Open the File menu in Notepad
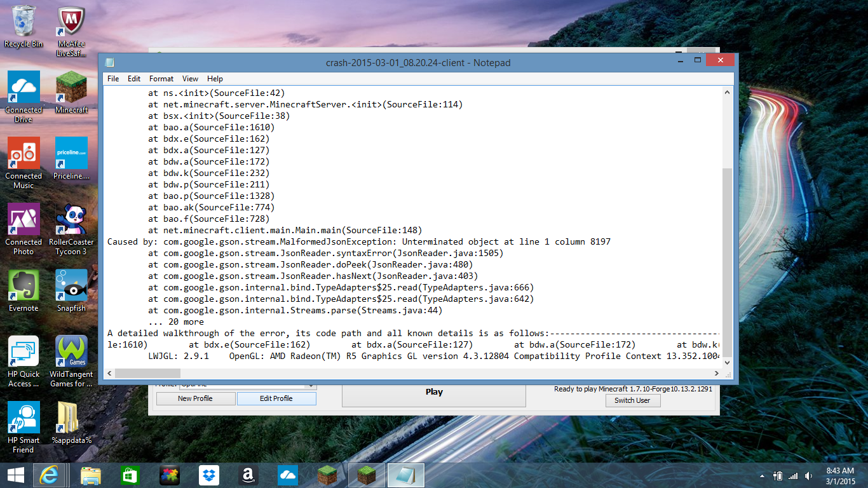 [113, 79]
